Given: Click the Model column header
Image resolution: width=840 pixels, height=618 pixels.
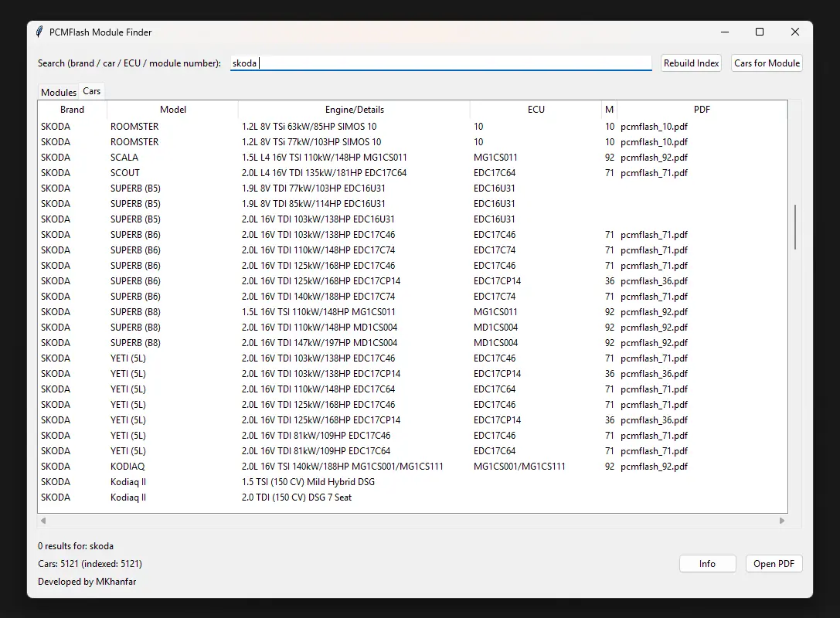Looking at the screenshot, I should (x=173, y=110).
